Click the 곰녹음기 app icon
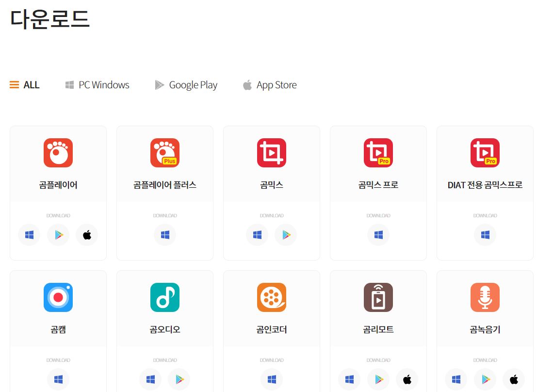Image resolution: width=537 pixels, height=392 pixels. (485, 297)
